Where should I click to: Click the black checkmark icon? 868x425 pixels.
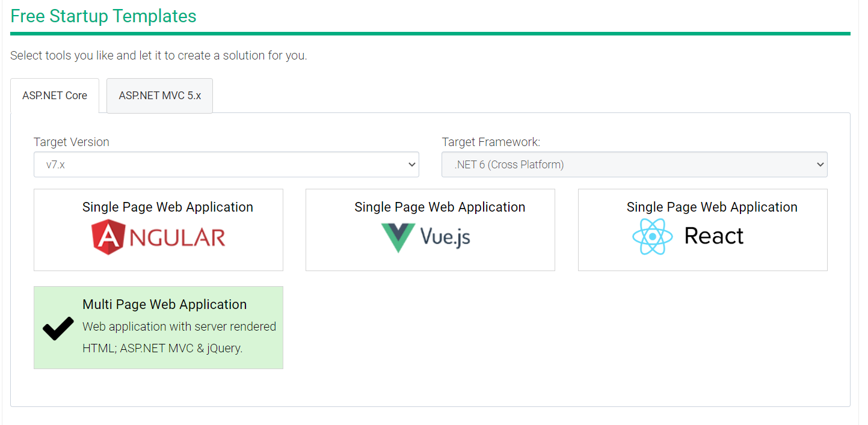[x=58, y=328]
